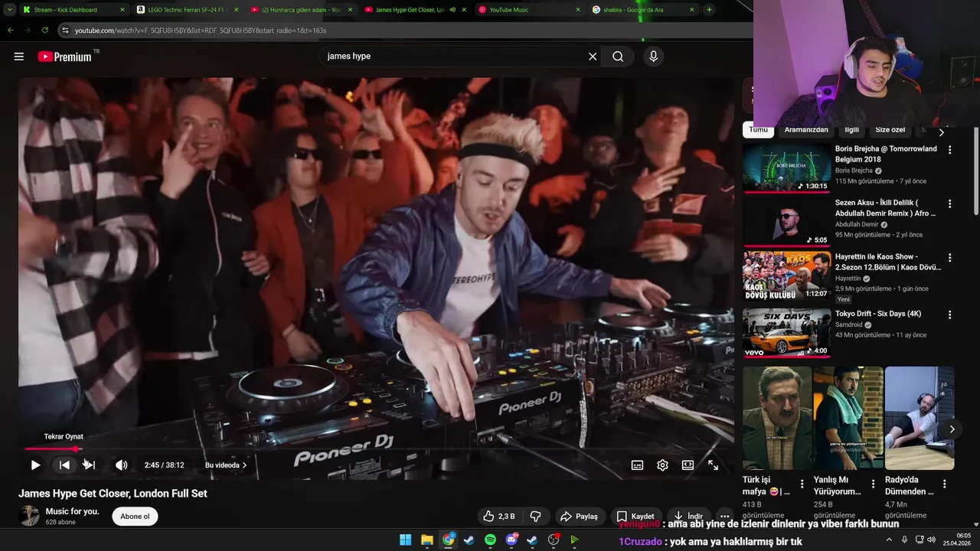Screen dimensions: 980x551
Task: Open options for Sezen Aksu video
Action: pyautogui.click(x=949, y=204)
